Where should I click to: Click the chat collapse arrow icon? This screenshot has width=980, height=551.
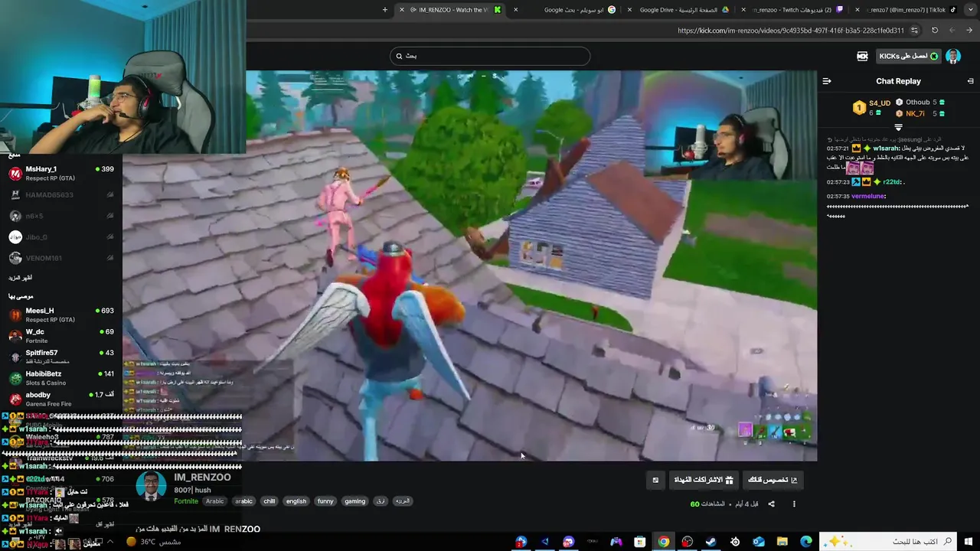pyautogui.click(x=827, y=81)
